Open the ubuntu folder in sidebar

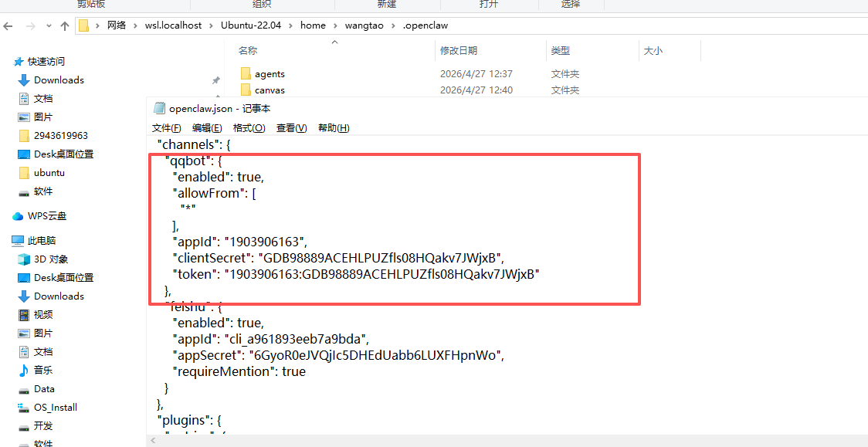[49, 173]
